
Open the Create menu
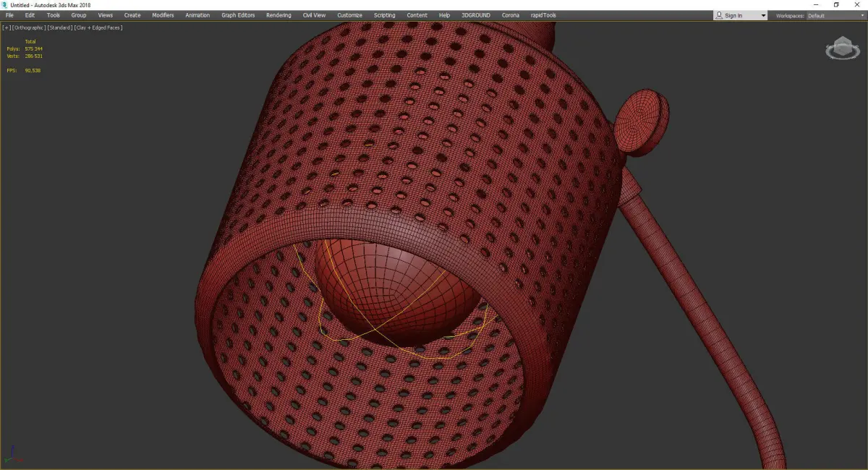pos(132,15)
